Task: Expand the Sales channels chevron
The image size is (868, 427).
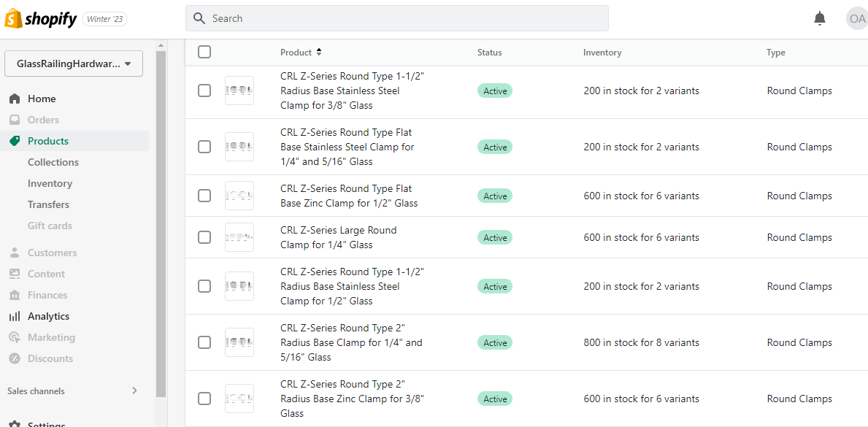Action: (134, 391)
